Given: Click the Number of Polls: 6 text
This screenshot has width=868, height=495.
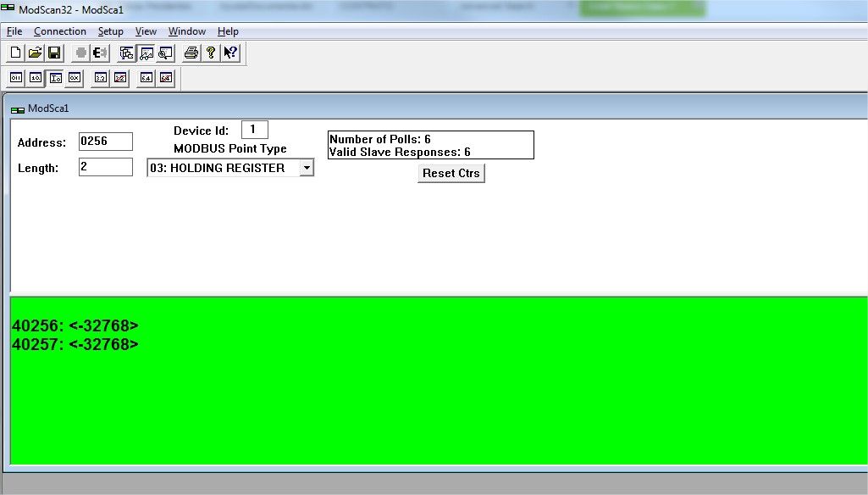Looking at the screenshot, I should pyautogui.click(x=379, y=139).
